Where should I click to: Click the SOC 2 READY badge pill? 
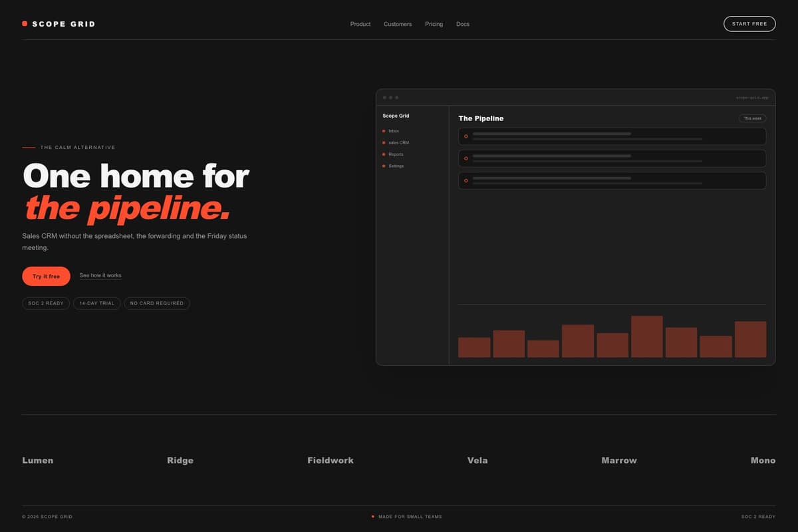[x=46, y=303]
